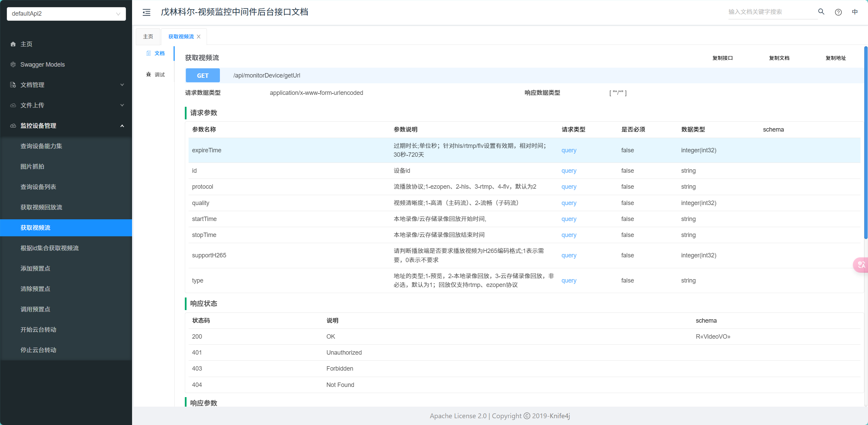Image resolution: width=868 pixels, height=425 pixels.
Task: Close the 获取视频流 tab
Action: pos(199,37)
